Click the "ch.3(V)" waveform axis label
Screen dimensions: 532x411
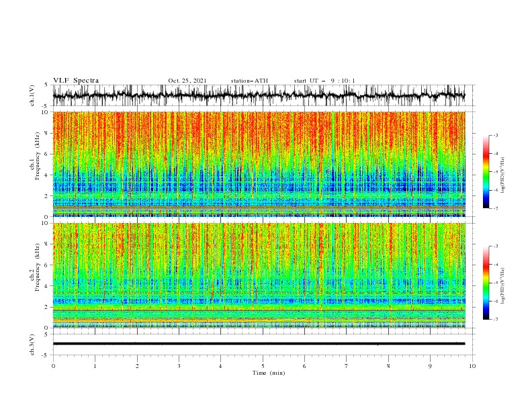coord(32,345)
